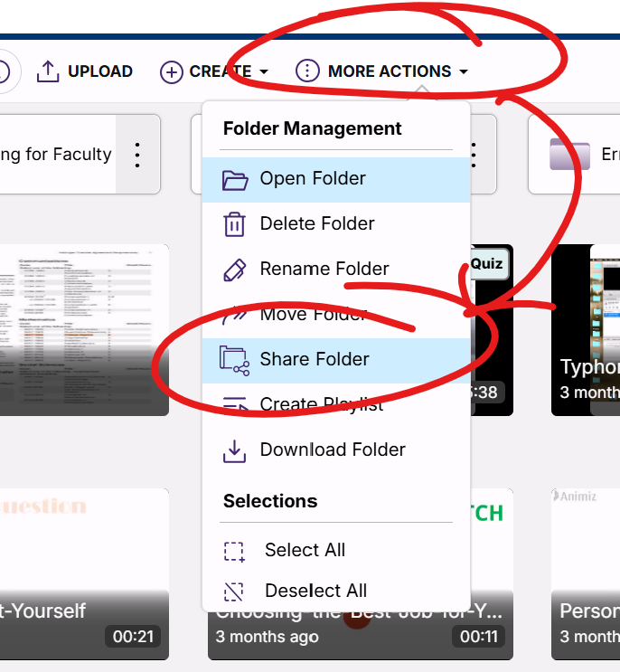Choose Share Folder from the menu
The width and height of the screenshot is (620, 672).
336,361
